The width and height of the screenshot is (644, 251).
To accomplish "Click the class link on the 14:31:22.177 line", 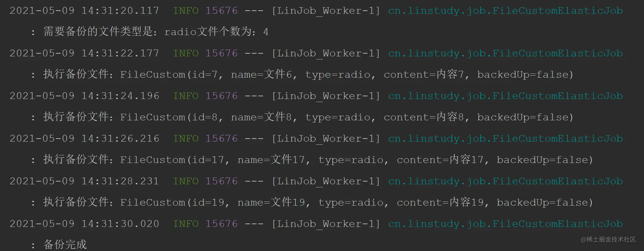I will click(x=505, y=54).
